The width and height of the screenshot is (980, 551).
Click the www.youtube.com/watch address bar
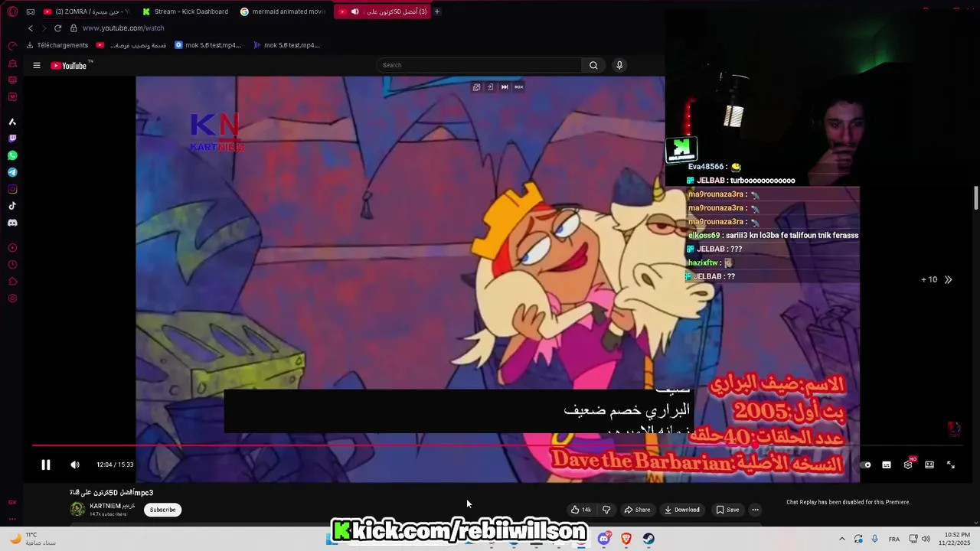tap(123, 28)
